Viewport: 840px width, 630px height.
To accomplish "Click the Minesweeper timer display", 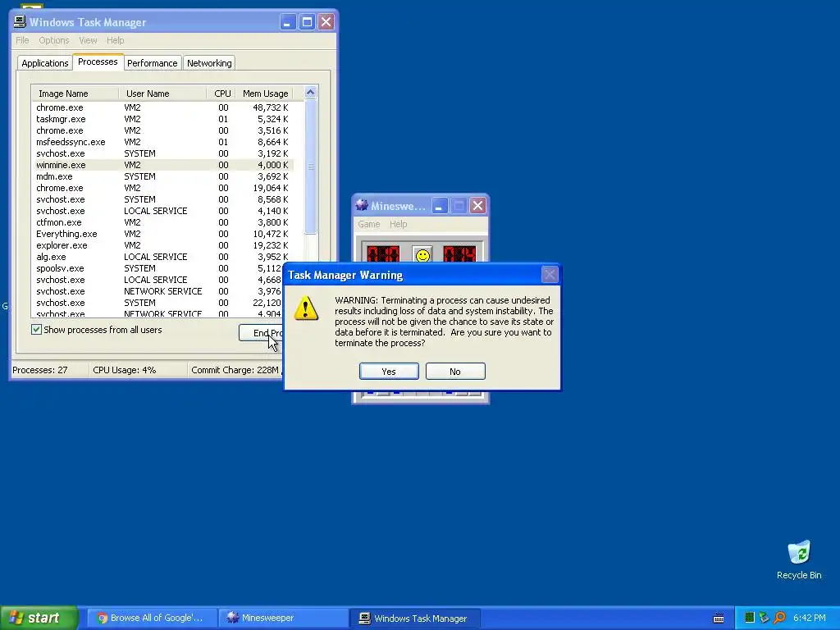I will pyautogui.click(x=459, y=254).
